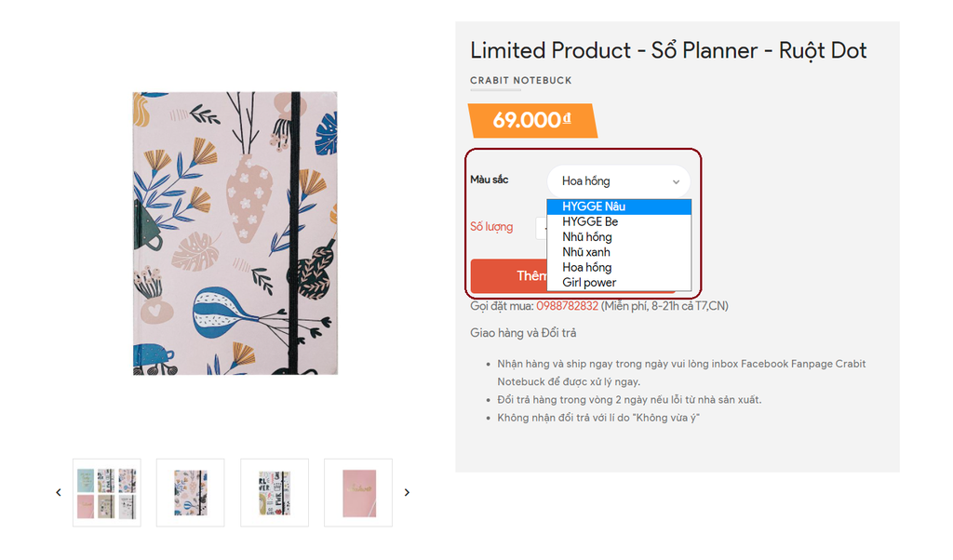Click the next thumbnail arrow

point(407,492)
